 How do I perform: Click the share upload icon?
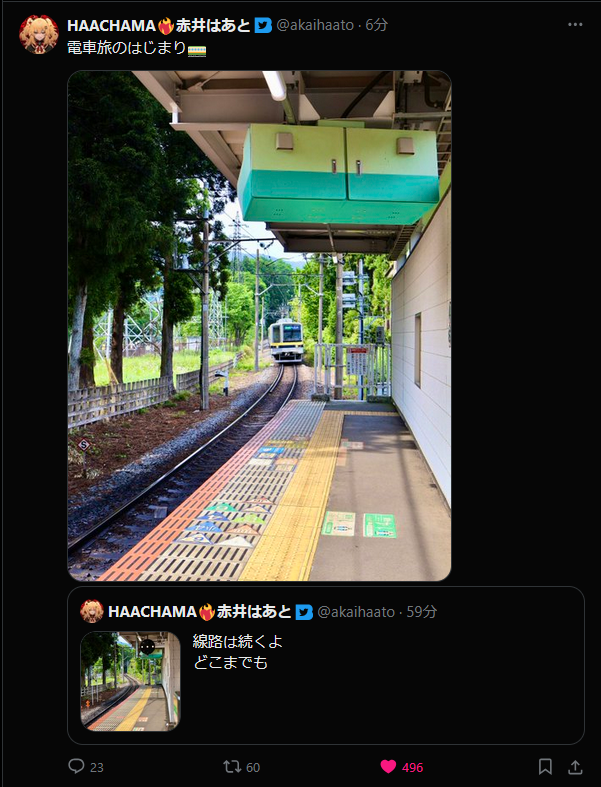point(575,766)
